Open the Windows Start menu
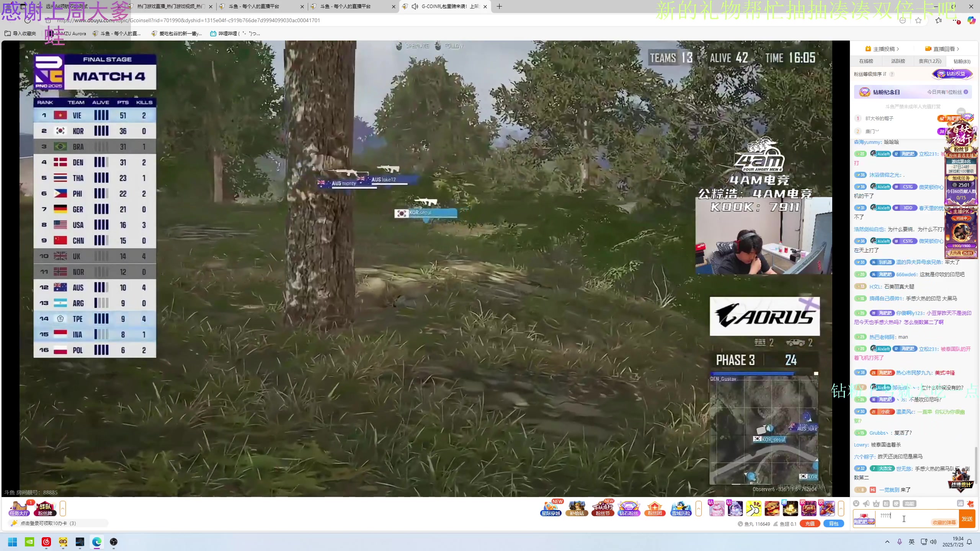This screenshot has height=551, width=980. point(12,542)
